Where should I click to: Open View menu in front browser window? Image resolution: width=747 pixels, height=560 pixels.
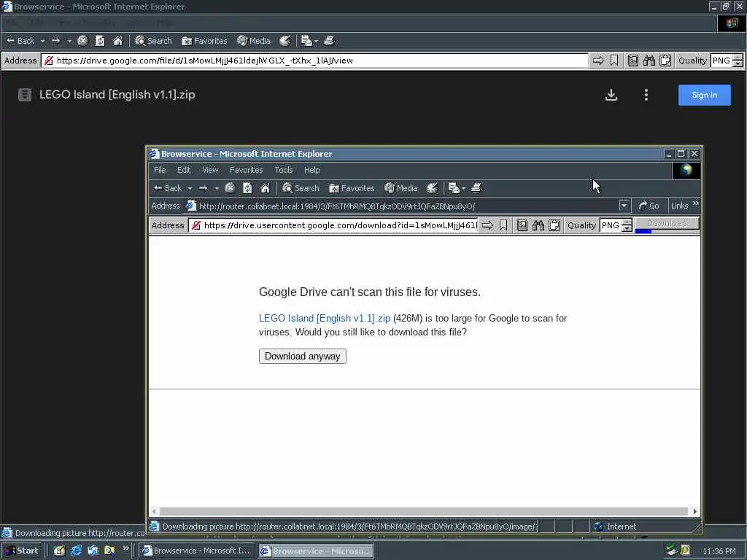[x=210, y=170]
